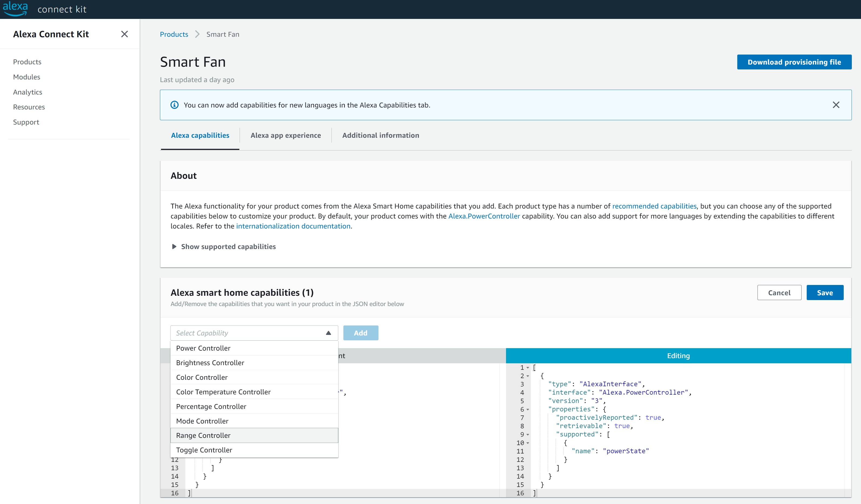The width and height of the screenshot is (861, 504).
Task: Save the smart home capabilities
Action: click(825, 293)
